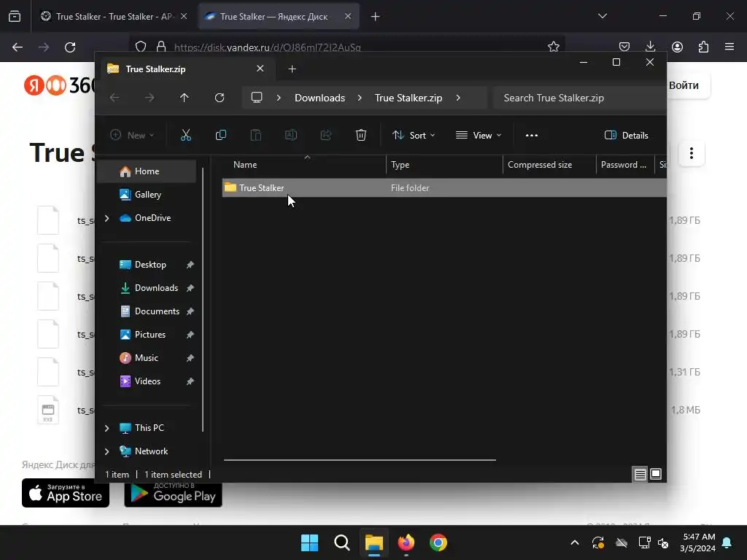
Task: Click the PC monitor icon in address bar
Action: click(257, 98)
